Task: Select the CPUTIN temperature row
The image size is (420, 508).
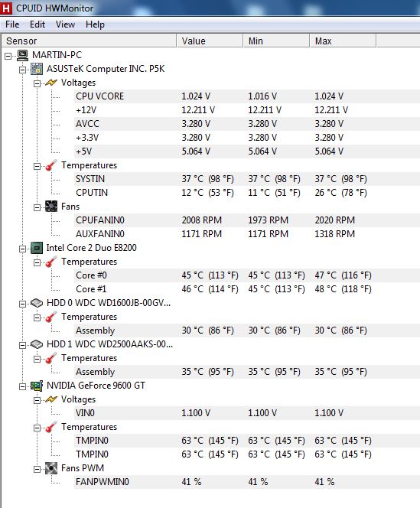Action: click(247, 193)
